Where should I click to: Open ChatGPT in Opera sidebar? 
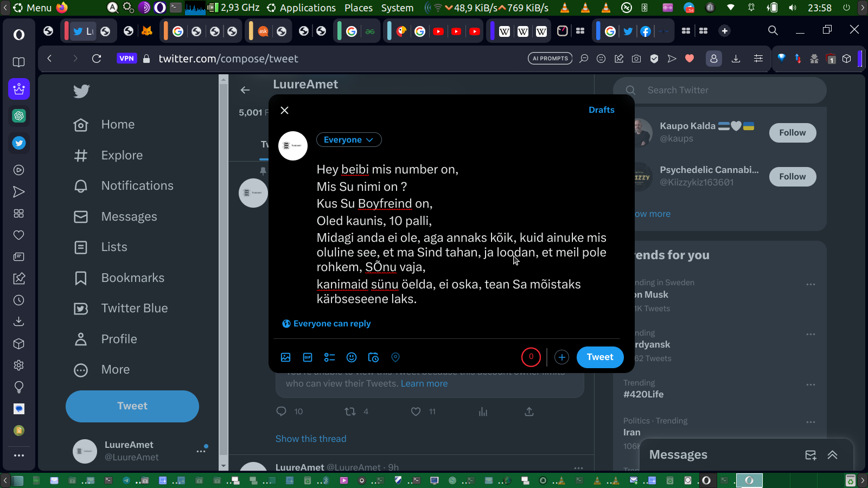pyautogui.click(x=19, y=116)
